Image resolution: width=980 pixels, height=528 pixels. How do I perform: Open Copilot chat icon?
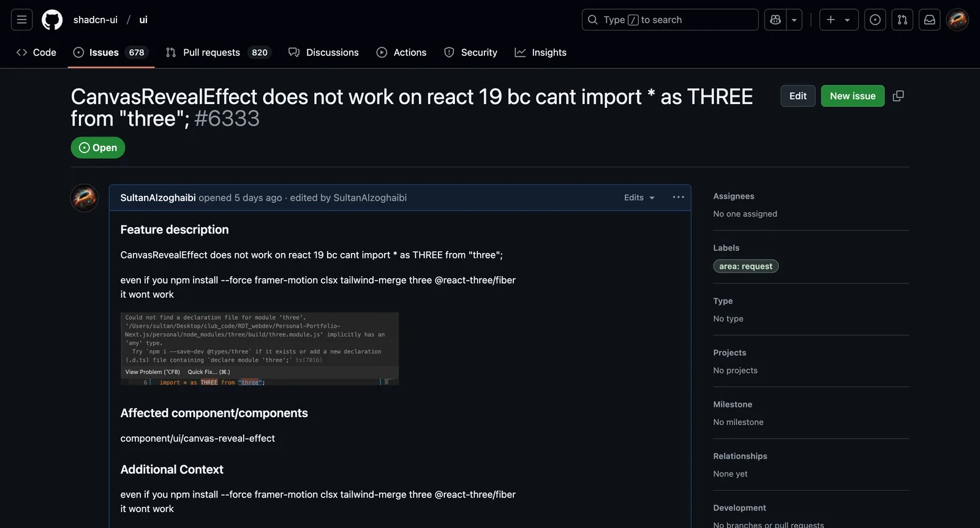tap(775, 20)
